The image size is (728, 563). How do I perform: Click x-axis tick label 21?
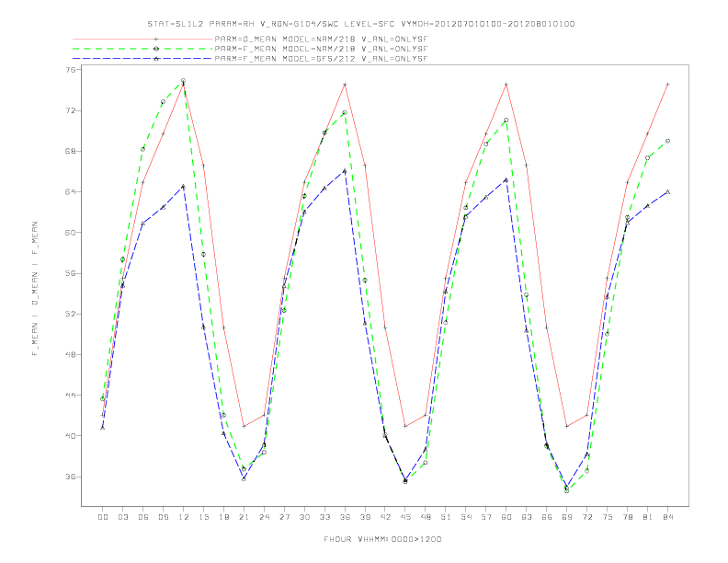click(x=245, y=517)
